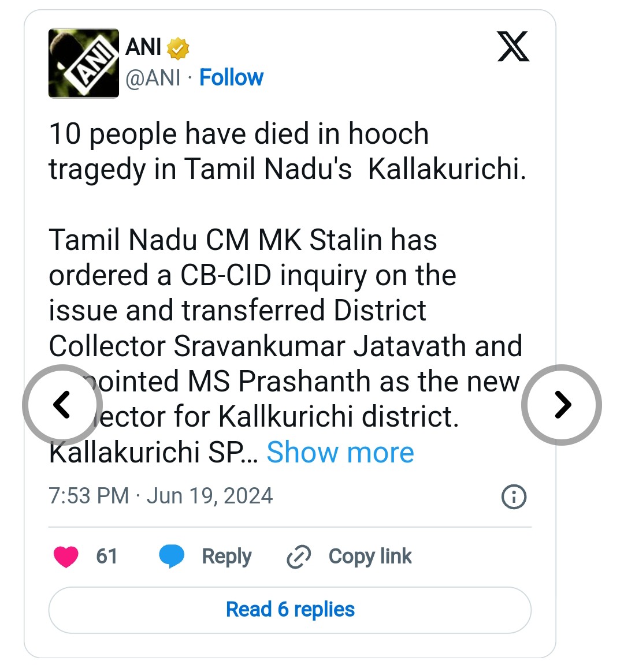Click the MK Stalin CB-CID inquiry paragraph
This screenshot has height=672, width=624.
coord(285,311)
